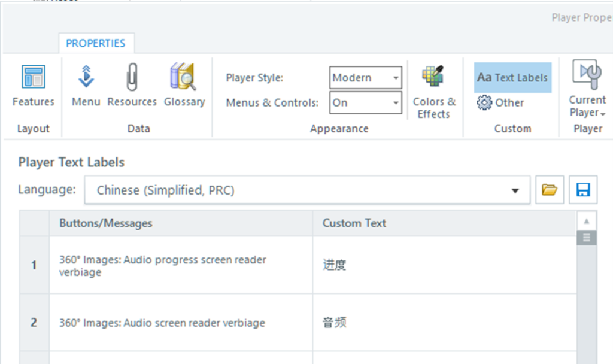Viewport: 613px width, 364px height.
Task: Open the Current Player menu
Action: point(587,92)
